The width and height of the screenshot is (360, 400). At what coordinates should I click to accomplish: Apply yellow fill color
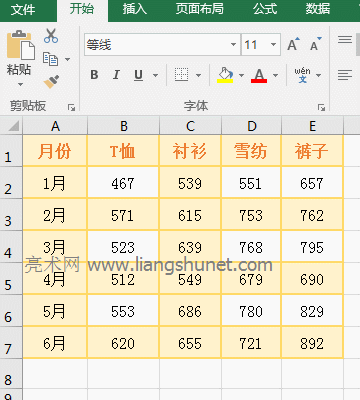coord(225,75)
